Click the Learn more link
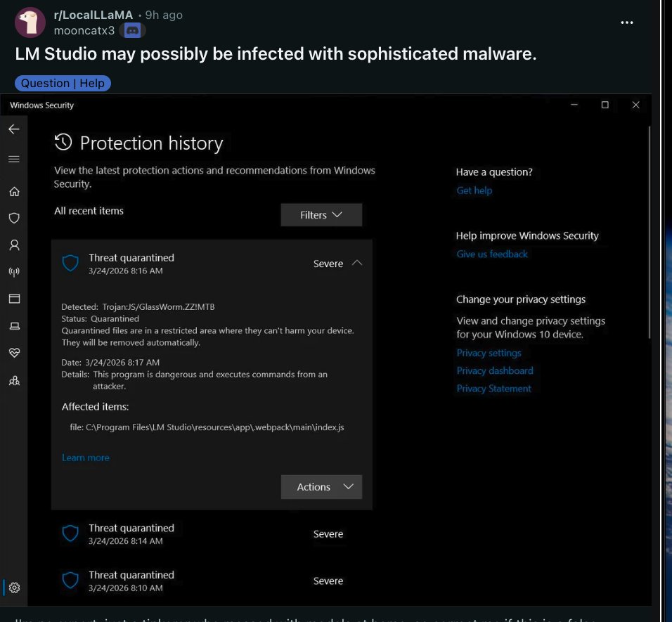 point(86,458)
